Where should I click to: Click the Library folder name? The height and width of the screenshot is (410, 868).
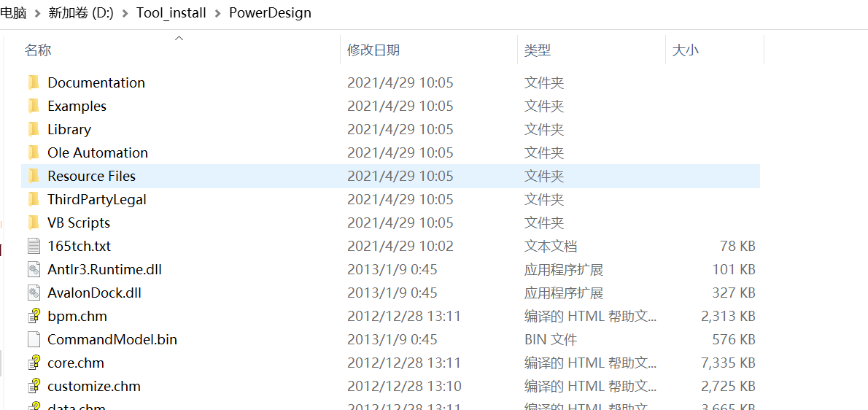coord(69,129)
